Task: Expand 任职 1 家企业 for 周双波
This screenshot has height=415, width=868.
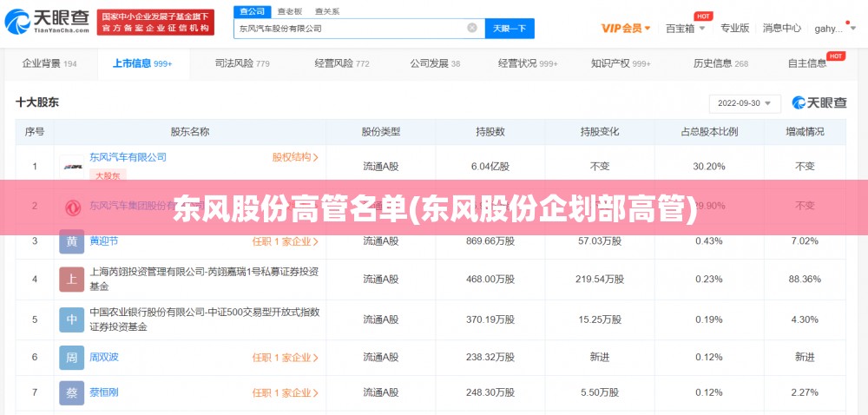Action: click(x=286, y=358)
